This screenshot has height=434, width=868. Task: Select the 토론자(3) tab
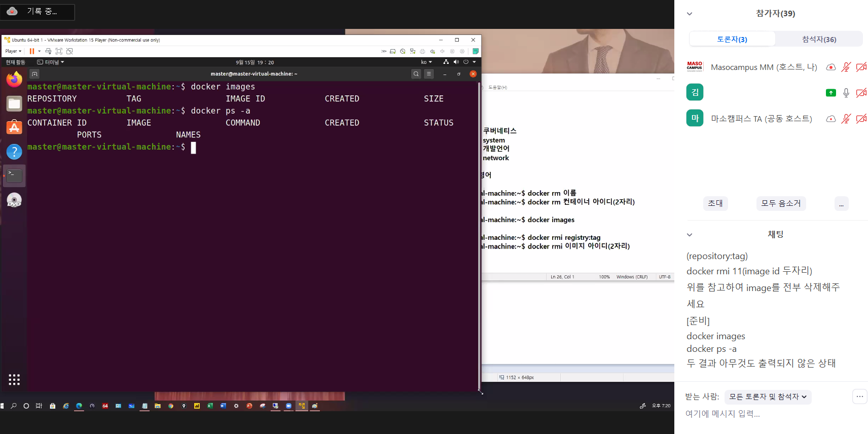pos(732,39)
